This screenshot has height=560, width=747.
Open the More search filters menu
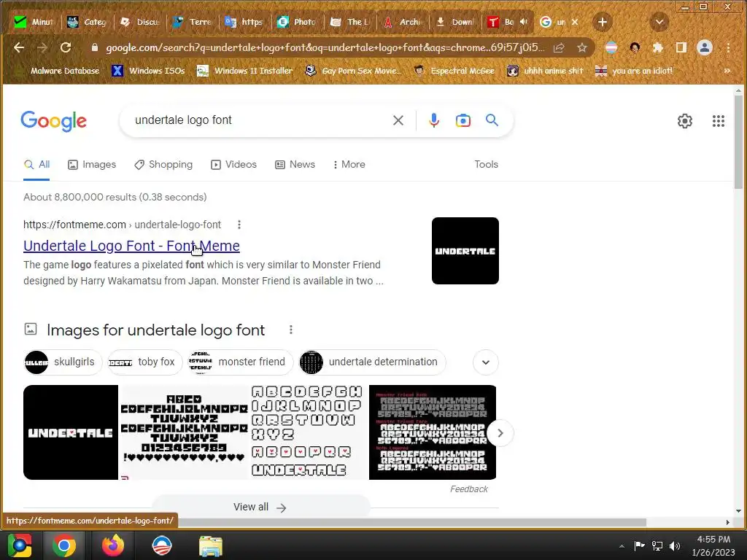pyautogui.click(x=349, y=164)
